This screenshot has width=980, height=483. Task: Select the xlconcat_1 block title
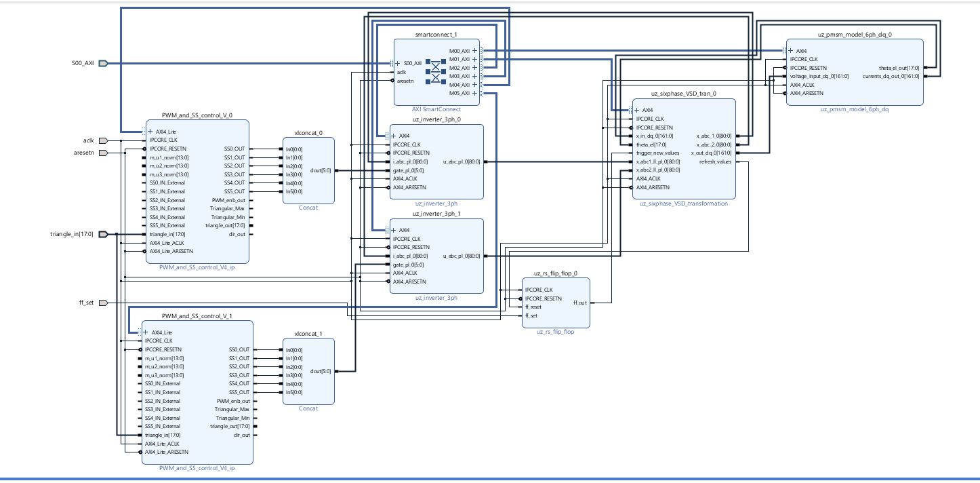(x=308, y=334)
